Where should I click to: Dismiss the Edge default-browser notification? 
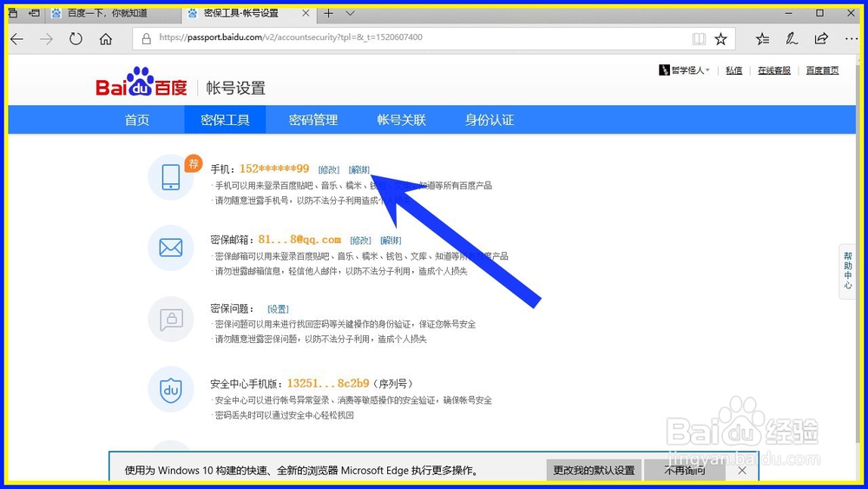point(742,470)
